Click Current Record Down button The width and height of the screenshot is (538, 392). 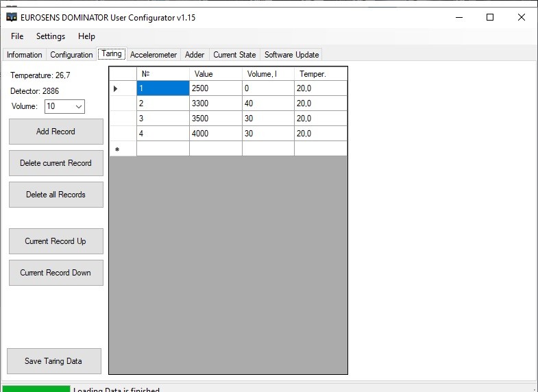click(56, 273)
